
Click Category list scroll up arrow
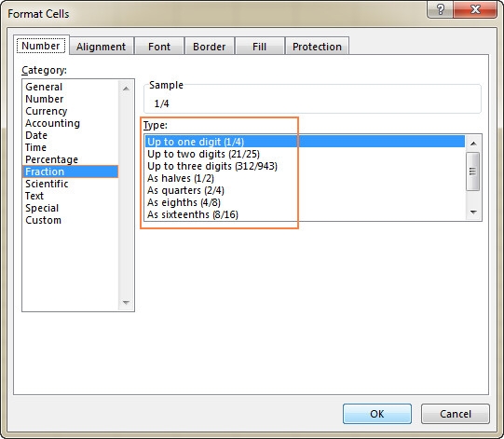coord(126,89)
